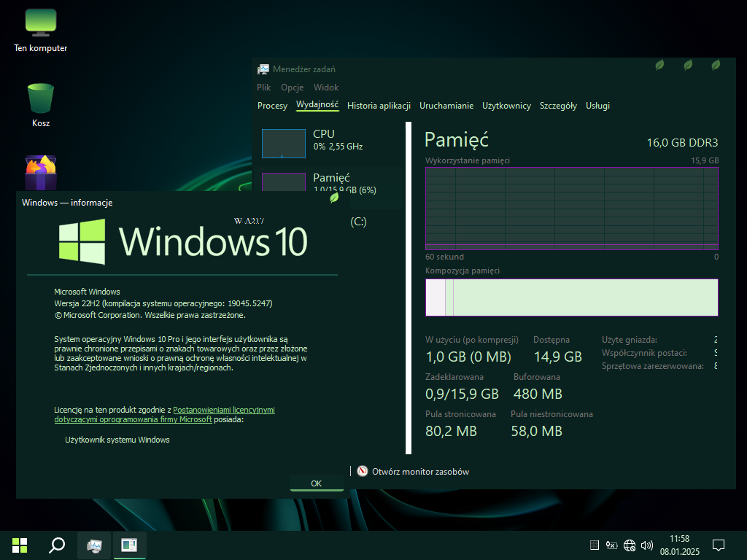The width and height of the screenshot is (747, 560).
Task: Switch to the Uruchamianie tab
Action: tap(446, 106)
